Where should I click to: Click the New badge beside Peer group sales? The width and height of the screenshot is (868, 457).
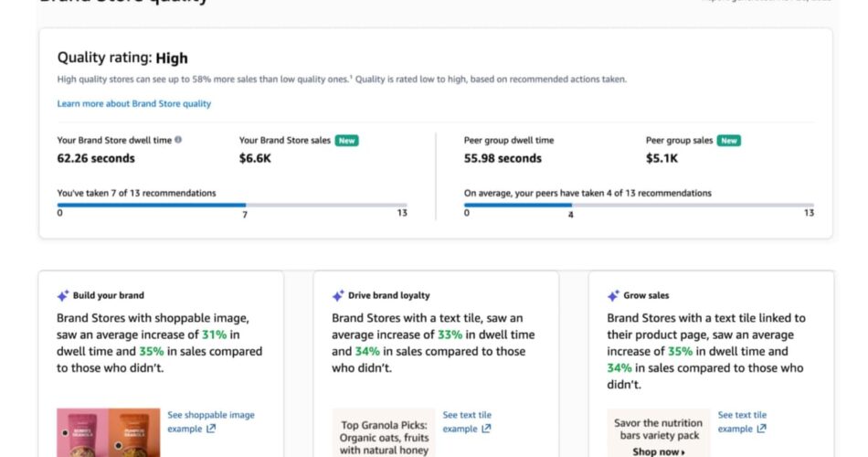click(x=728, y=141)
